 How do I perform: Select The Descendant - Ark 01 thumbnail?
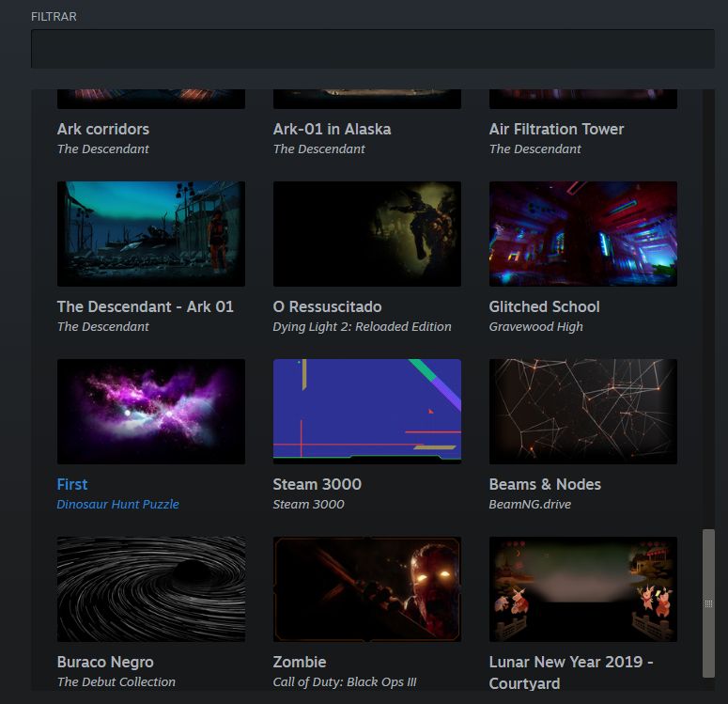coord(151,234)
